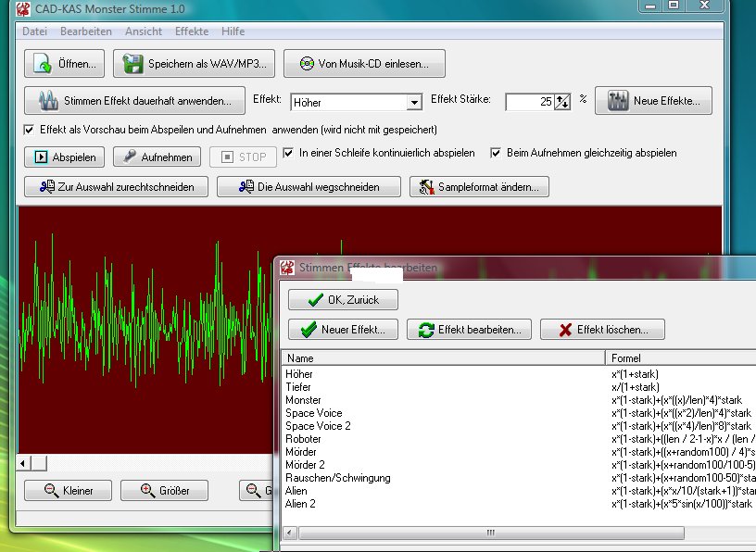Screen dimensions: 756x552
Task: Start recording with Aufnehmen button
Action: pos(157,157)
